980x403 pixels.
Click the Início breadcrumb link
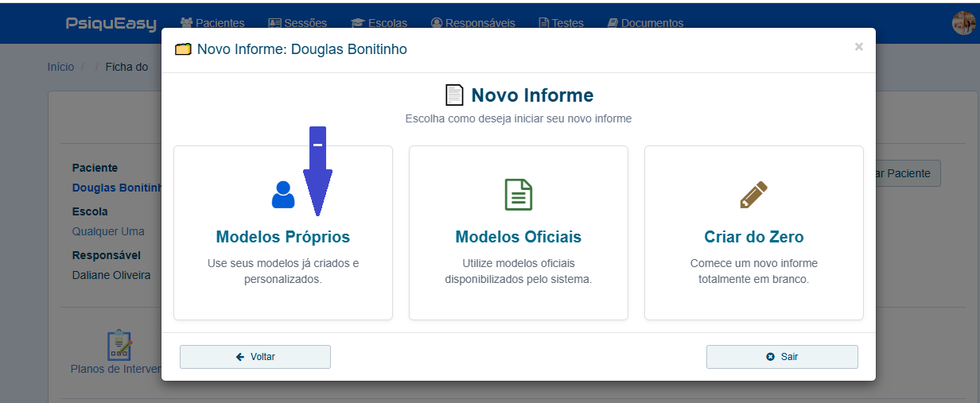pyautogui.click(x=60, y=67)
